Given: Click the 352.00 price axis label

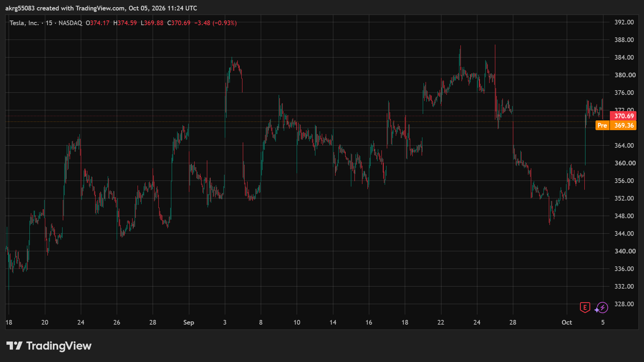Looking at the screenshot, I should (624, 198).
